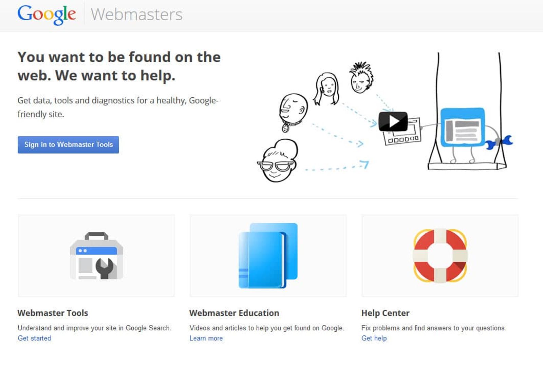This screenshot has width=543, height=392.
Task: Follow the Get started link
Action: [34, 338]
